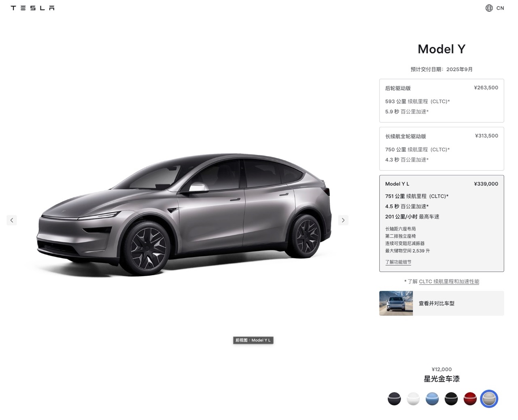Open the globe language selector icon
Viewport: 518px width, 420px height.
point(489,8)
